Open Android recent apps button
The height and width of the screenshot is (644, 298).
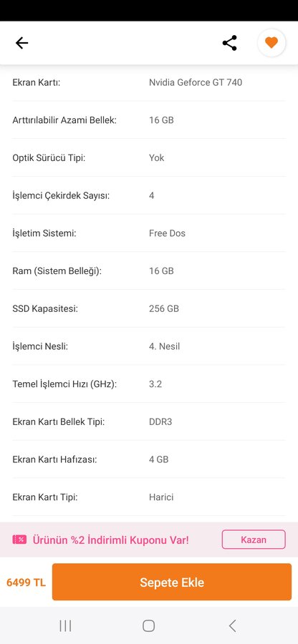pyautogui.click(x=65, y=625)
